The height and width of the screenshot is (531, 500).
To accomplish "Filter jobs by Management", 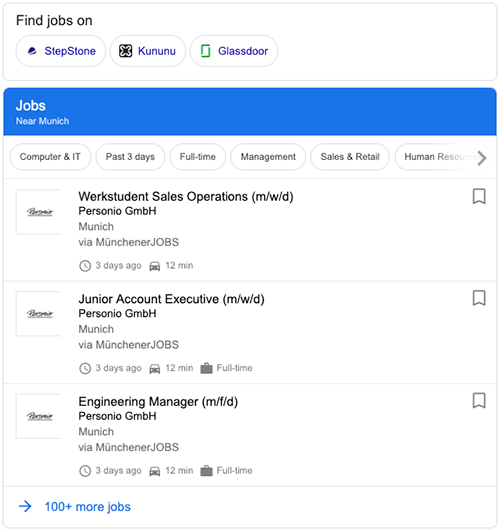I will (x=268, y=157).
